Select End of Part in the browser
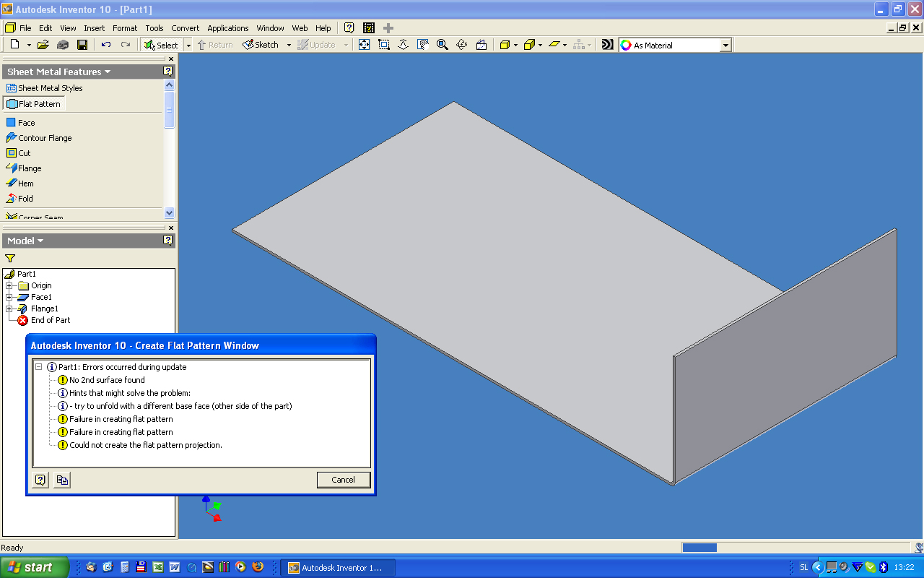 (x=44, y=320)
